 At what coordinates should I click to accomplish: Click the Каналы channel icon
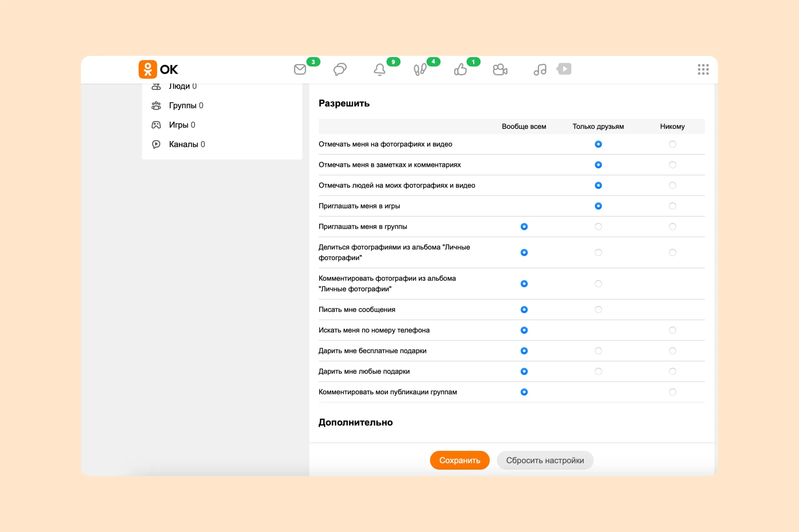tap(156, 144)
